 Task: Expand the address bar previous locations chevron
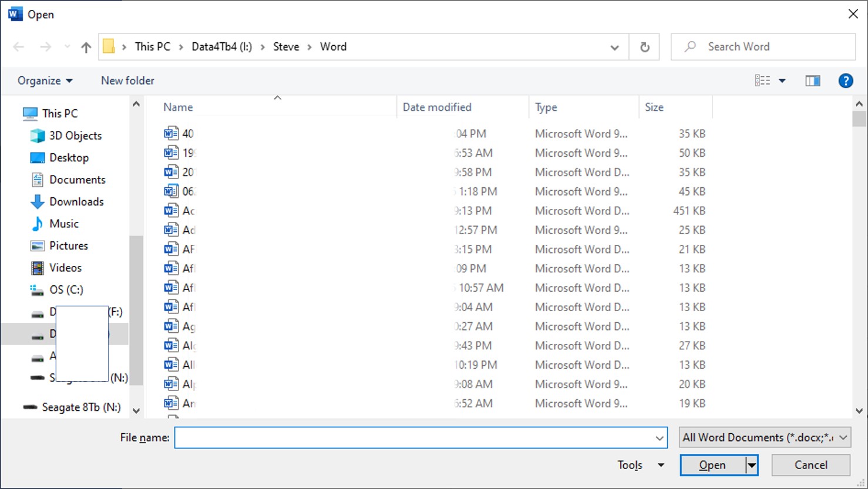coord(614,47)
